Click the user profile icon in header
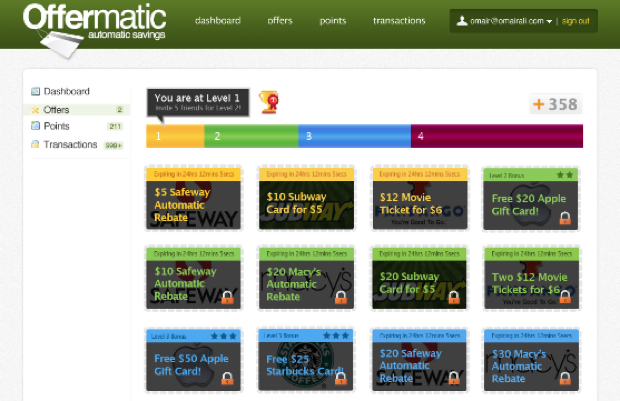 462,21
